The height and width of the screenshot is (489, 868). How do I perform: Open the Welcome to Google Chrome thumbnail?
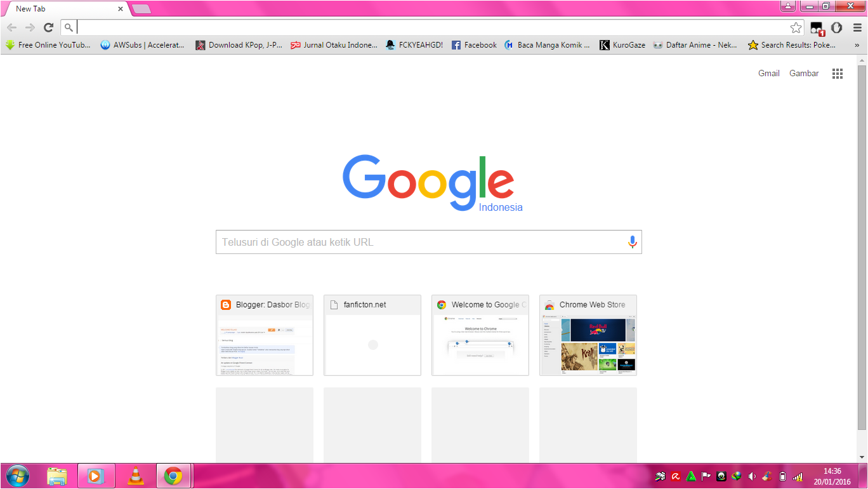480,335
